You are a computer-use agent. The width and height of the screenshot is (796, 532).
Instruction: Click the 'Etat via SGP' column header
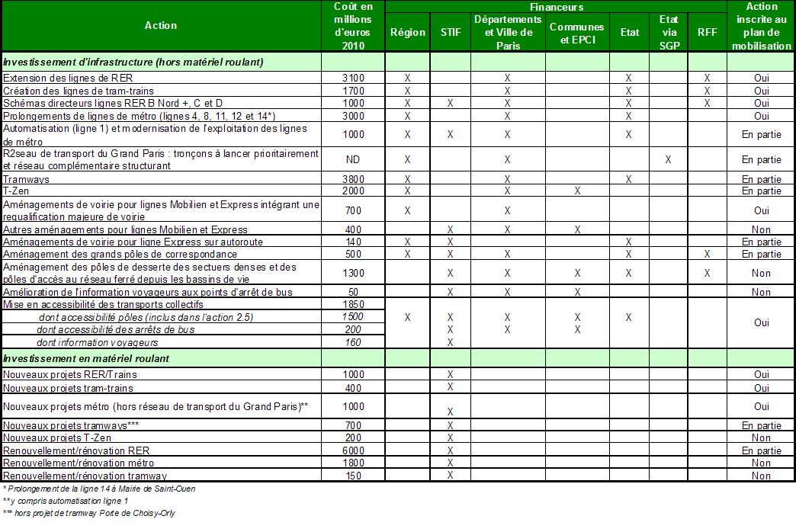(x=668, y=33)
